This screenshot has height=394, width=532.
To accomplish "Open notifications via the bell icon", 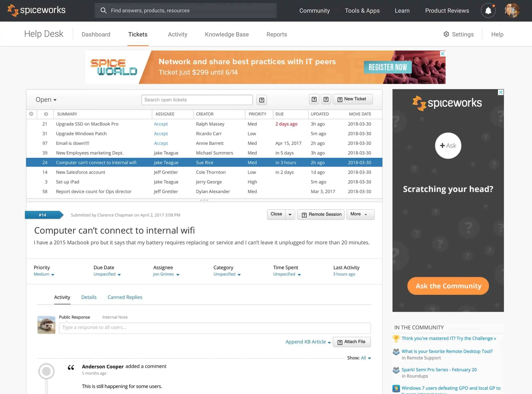I will [x=488, y=10].
